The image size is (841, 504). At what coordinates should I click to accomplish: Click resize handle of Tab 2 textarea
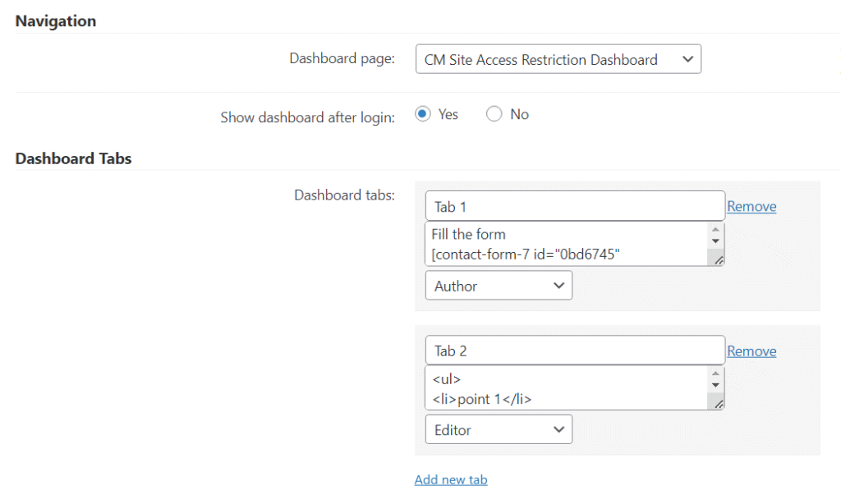(719, 404)
